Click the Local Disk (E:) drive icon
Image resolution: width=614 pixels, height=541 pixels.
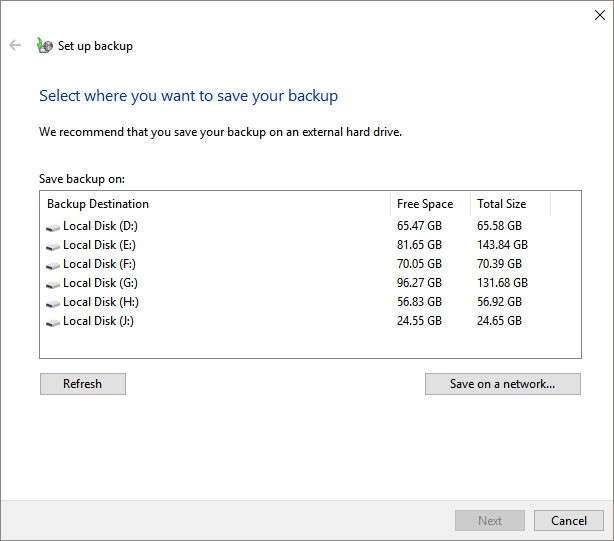53,246
